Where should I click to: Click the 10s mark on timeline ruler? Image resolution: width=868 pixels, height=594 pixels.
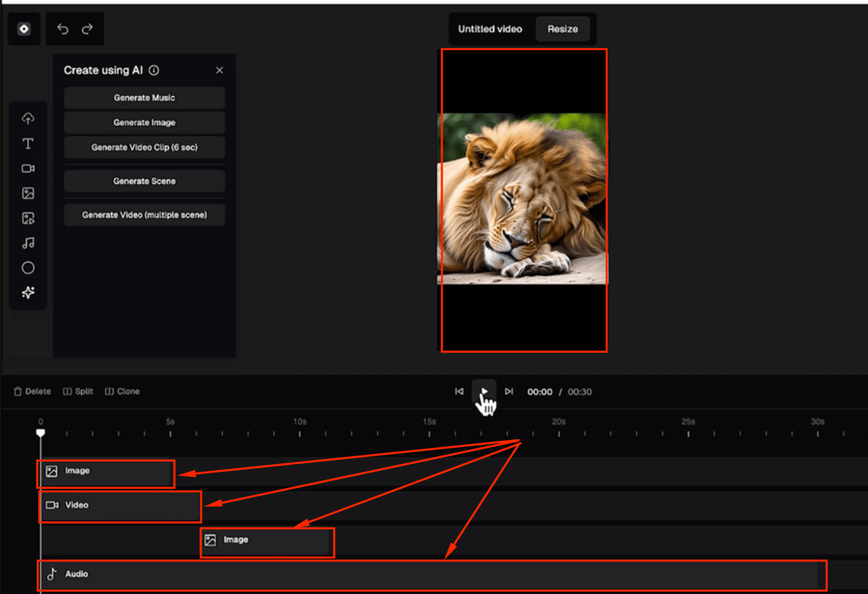pos(299,422)
